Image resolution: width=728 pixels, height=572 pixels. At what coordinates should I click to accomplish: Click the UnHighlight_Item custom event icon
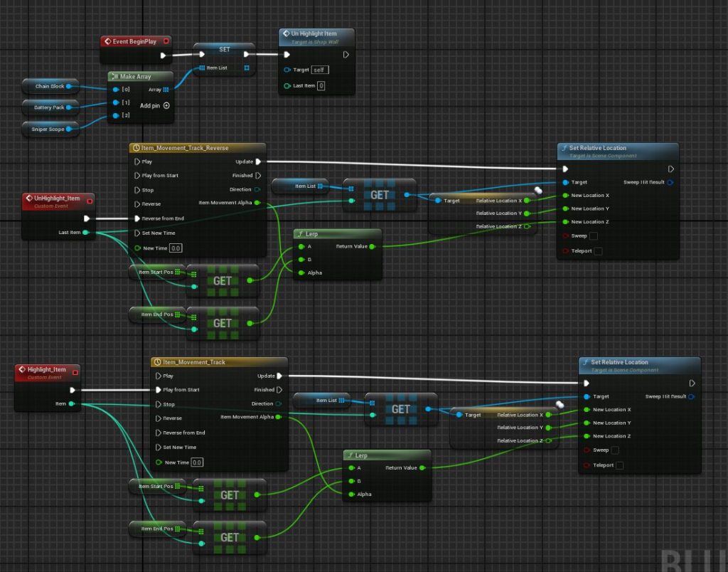tap(28, 198)
